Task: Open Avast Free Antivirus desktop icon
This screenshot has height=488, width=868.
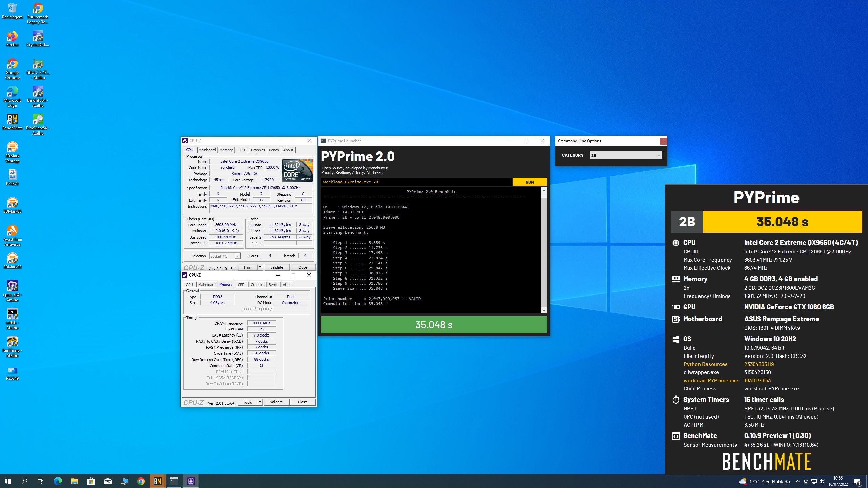Action: (x=12, y=236)
